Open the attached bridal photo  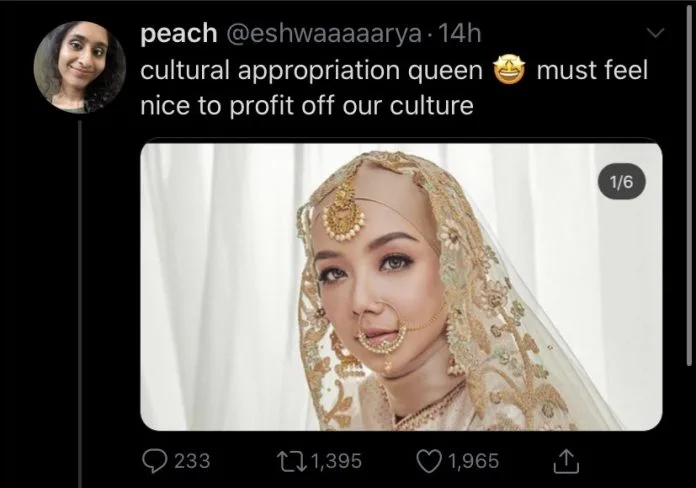pos(400,287)
